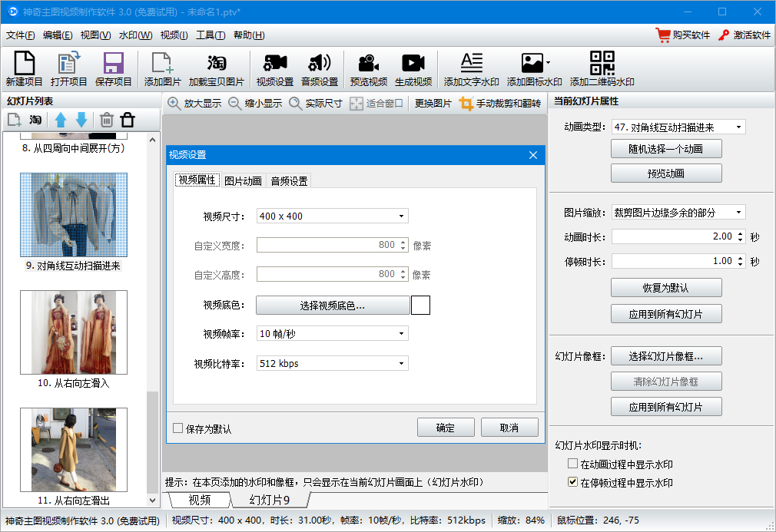Viewport: 776px width, 532px height.
Task: Uncheck 在停顿过程中显示水印 checkbox
Action: [x=572, y=482]
